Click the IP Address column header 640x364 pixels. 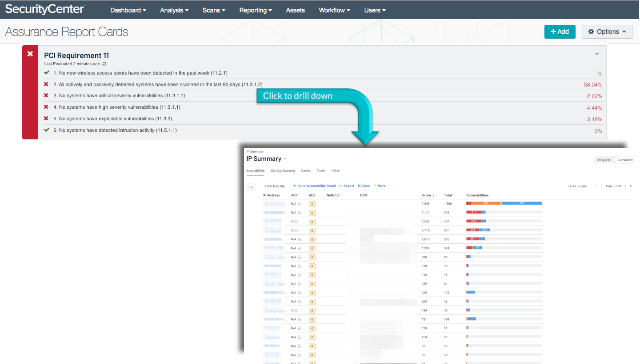[x=272, y=195]
